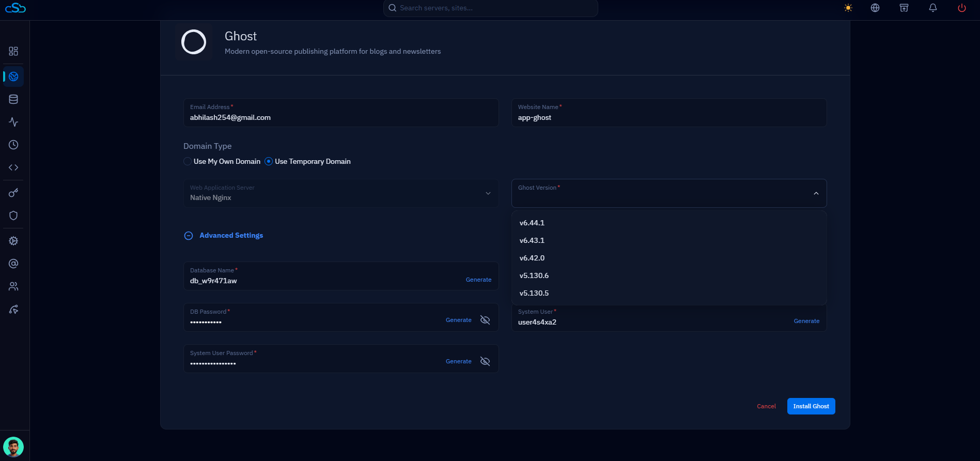Image resolution: width=980 pixels, height=461 pixels.
Task: Open the bottom sidebar icon below the users icon
Action: point(13,310)
